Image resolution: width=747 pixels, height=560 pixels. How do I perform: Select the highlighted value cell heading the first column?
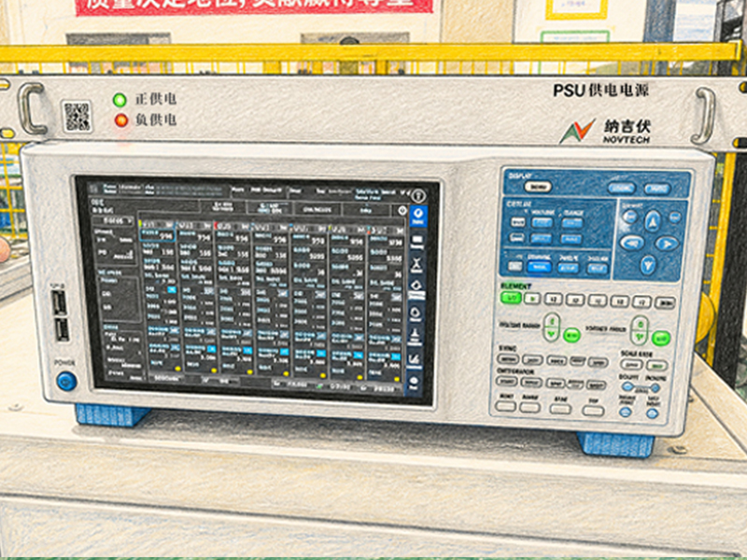(157, 235)
